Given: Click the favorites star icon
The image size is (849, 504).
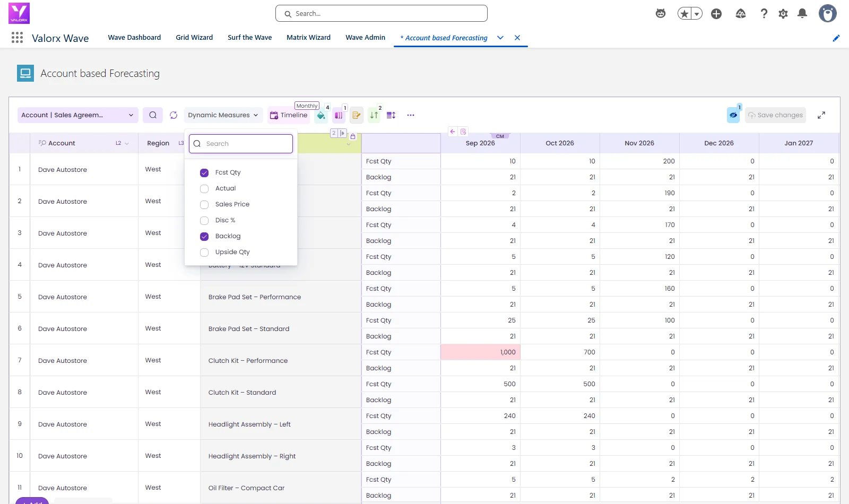Looking at the screenshot, I should (685, 14).
